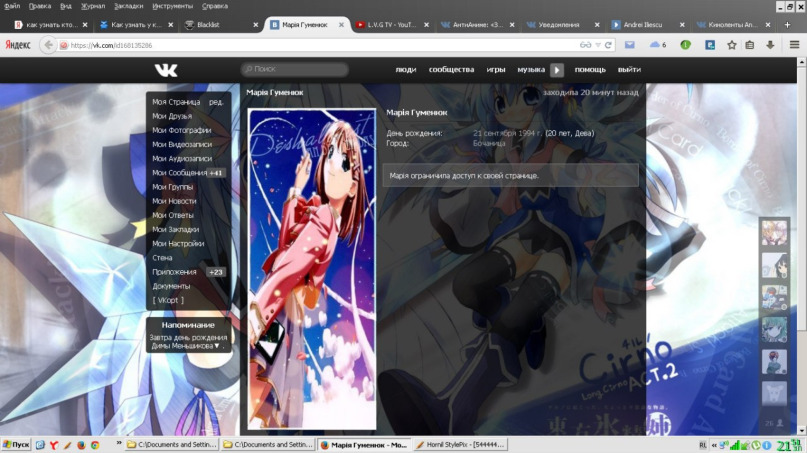Close the АнтиАниме tab

point(512,25)
